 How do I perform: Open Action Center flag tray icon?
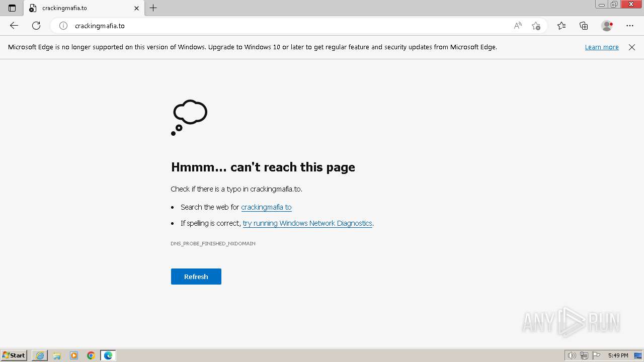click(x=596, y=355)
